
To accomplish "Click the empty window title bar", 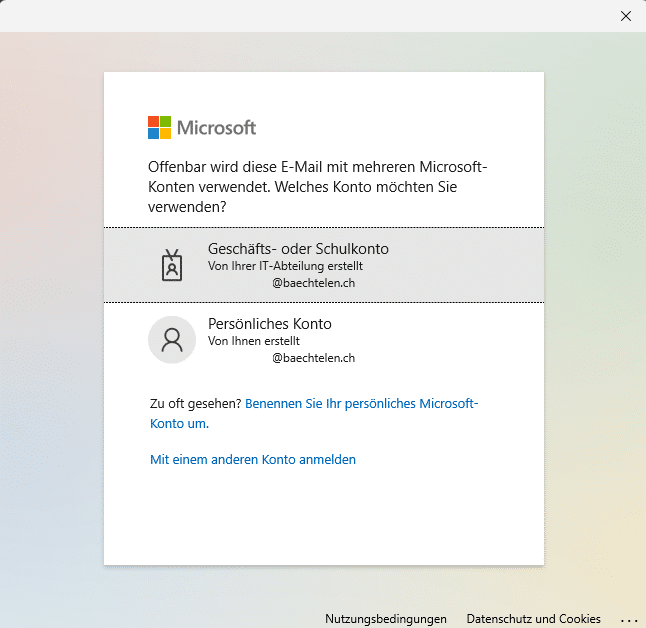I will 300,16.
